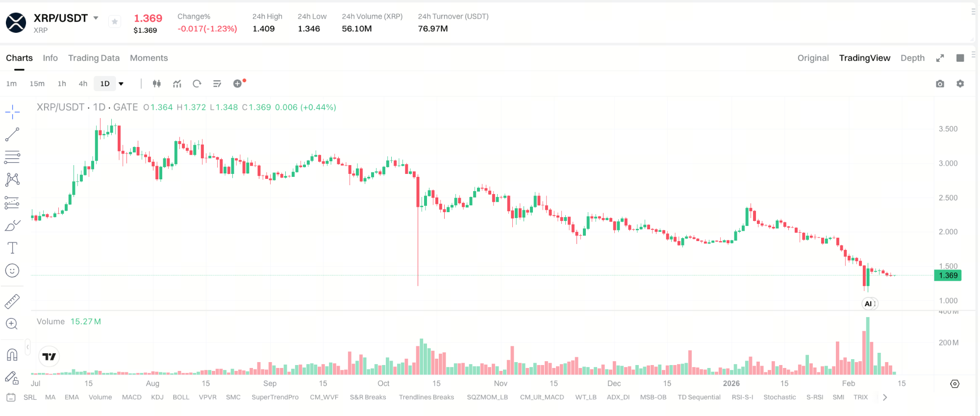Enable the MACD indicator at the bottom
The width and height of the screenshot is (980, 416).
pyautogui.click(x=131, y=397)
